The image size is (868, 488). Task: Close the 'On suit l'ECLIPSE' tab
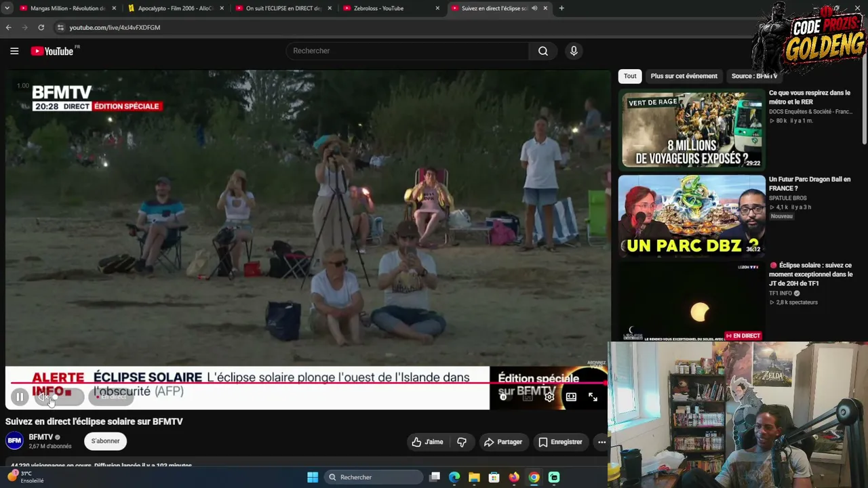point(330,8)
